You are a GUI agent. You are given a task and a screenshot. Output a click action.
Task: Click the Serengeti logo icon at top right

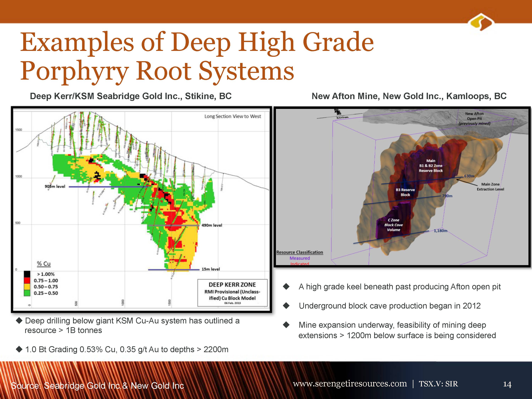481,22
